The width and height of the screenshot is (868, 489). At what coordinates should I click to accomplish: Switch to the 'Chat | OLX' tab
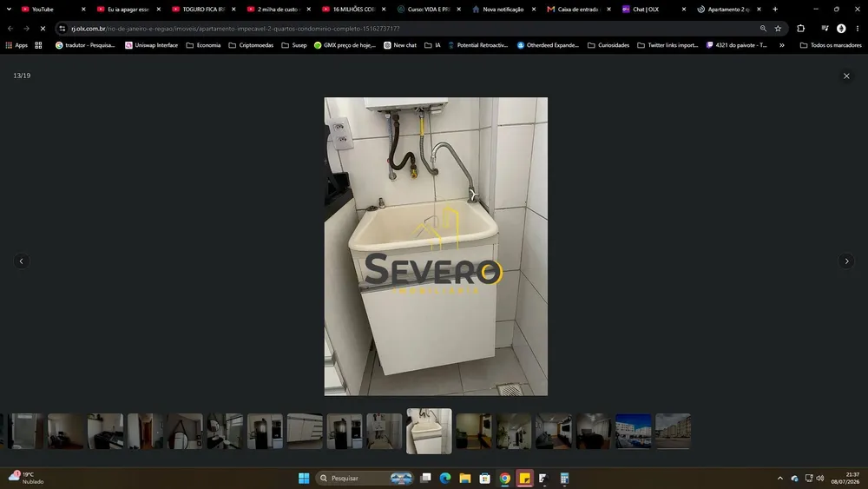tap(648, 9)
